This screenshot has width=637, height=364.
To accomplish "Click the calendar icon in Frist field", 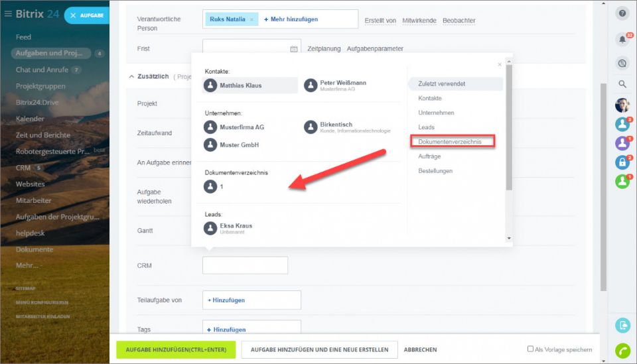I will coord(294,49).
